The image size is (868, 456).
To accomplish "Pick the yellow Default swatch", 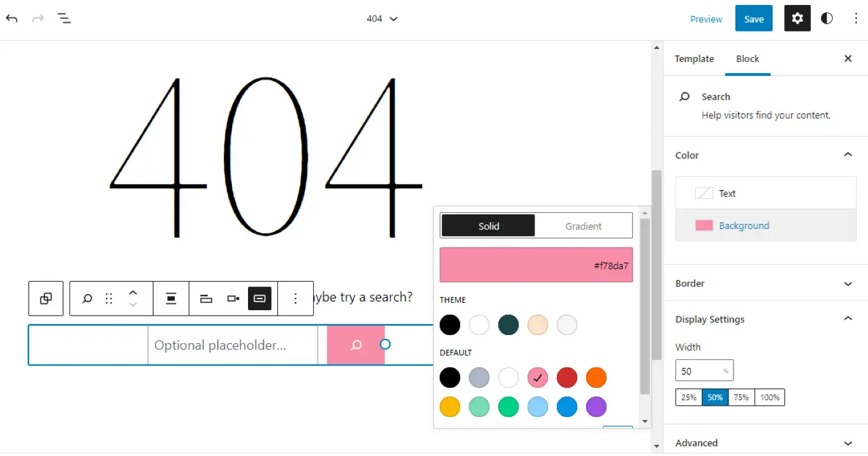I will (450, 407).
